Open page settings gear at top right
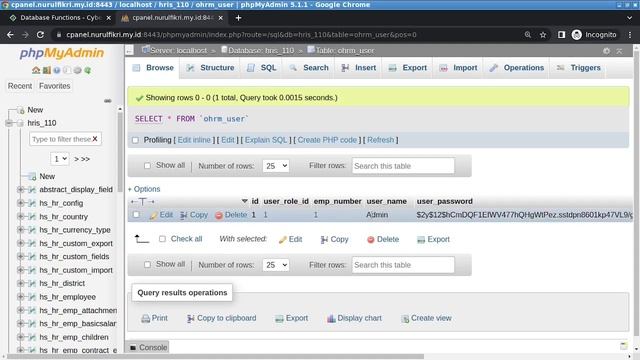This screenshot has height=360, width=640. click(x=607, y=51)
